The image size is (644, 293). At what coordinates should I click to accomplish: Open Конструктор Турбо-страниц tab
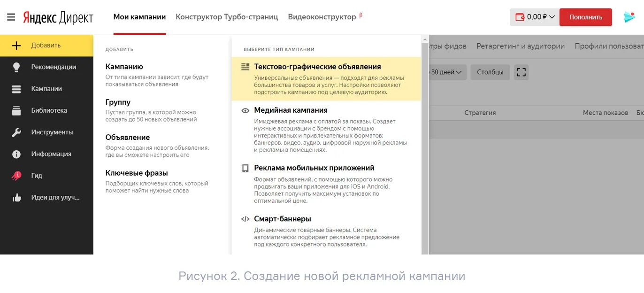pyautogui.click(x=227, y=17)
